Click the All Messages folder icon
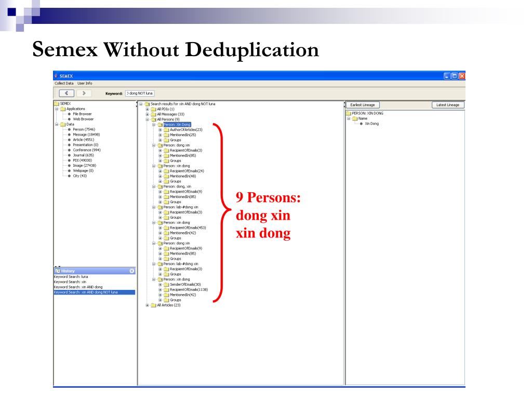This screenshot has width=532, height=399. pyautogui.click(x=153, y=114)
